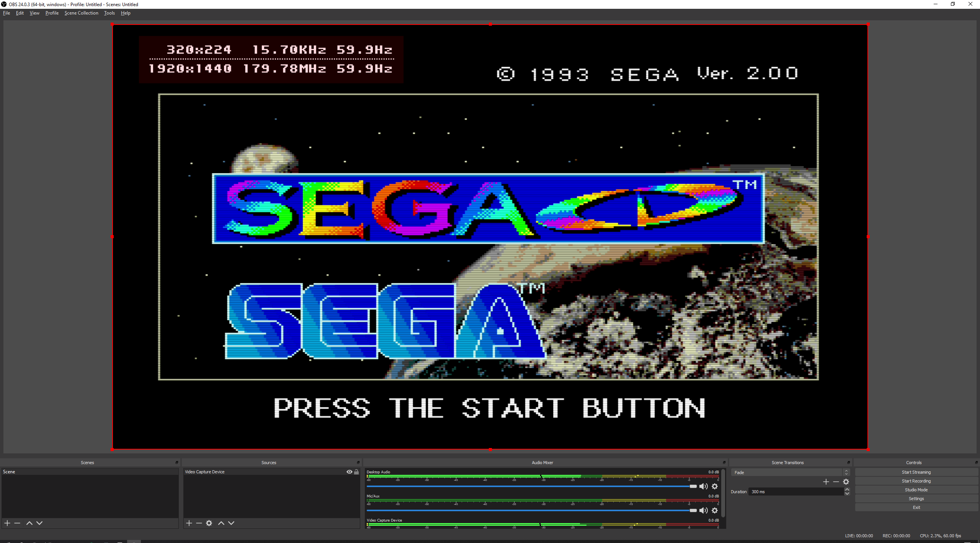This screenshot has height=543, width=980.
Task: Remove scene transition with minus icon
Action: click(x=836, y=482)
